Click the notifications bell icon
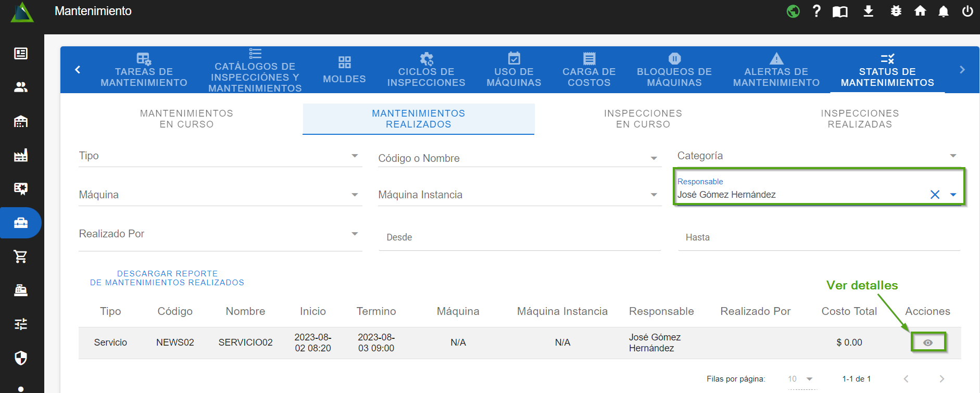980x393 pixels. [x=943, y=11]
